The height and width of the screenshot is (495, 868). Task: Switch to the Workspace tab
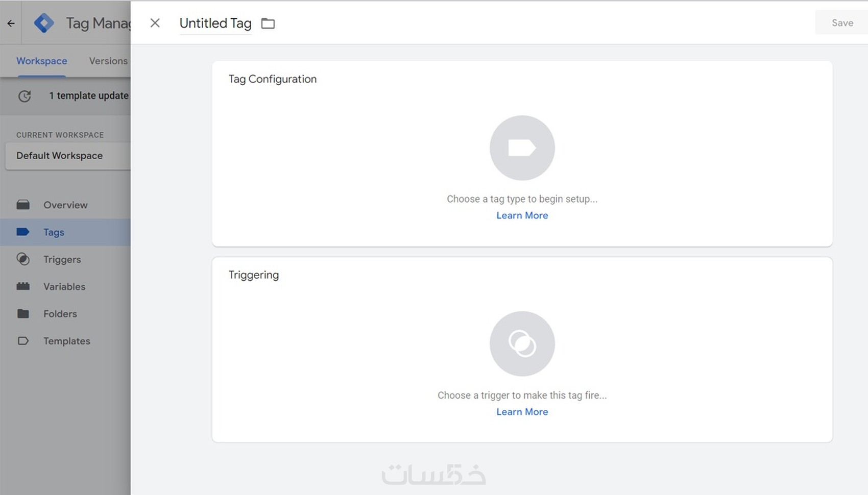[42, 61]
